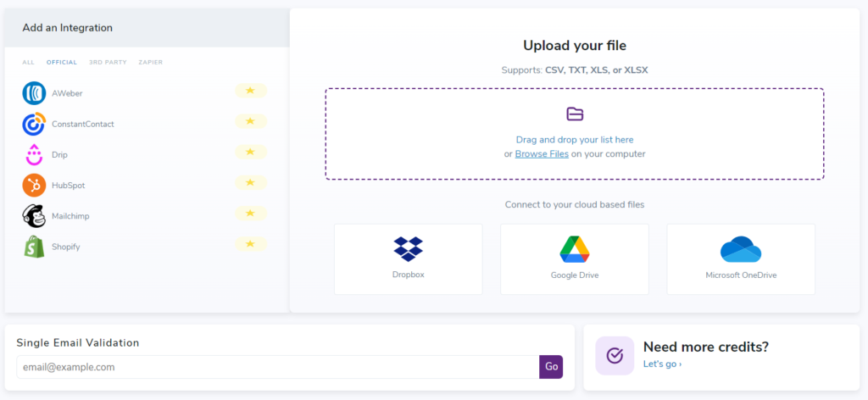Open the HubSpot integration icon
The width and height of the screenshot is (868, 400).
click(x=34, y=185)
